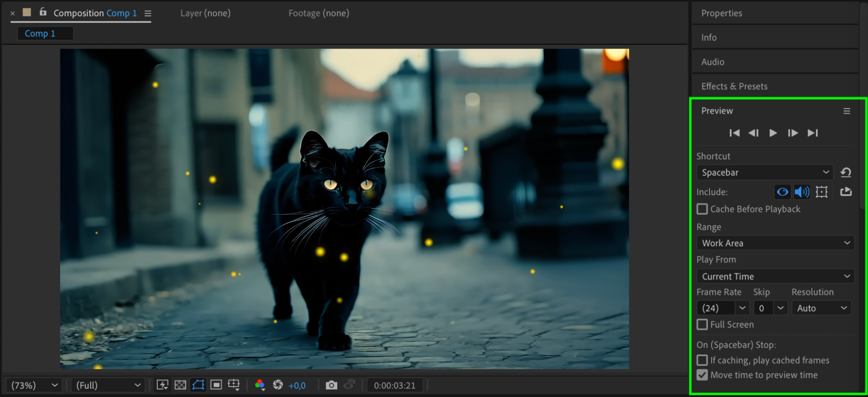Open the magnification 73% dropdown
868x397 pixels.
coord(34,385)
